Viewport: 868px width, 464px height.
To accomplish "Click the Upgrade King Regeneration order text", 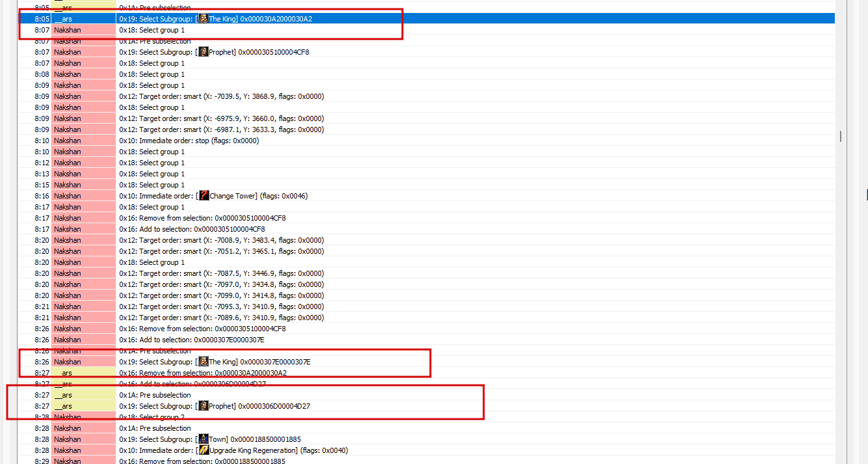I will click(233, 450).
